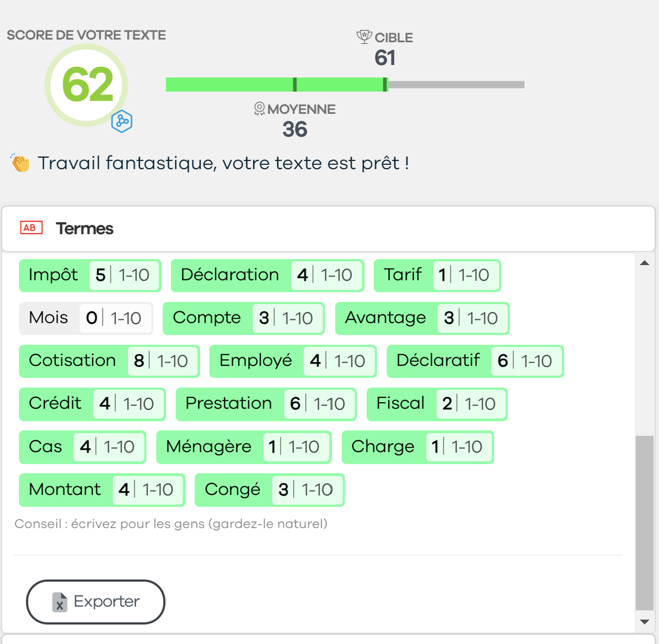Click the blue hexagon network icon

(121, 121)
